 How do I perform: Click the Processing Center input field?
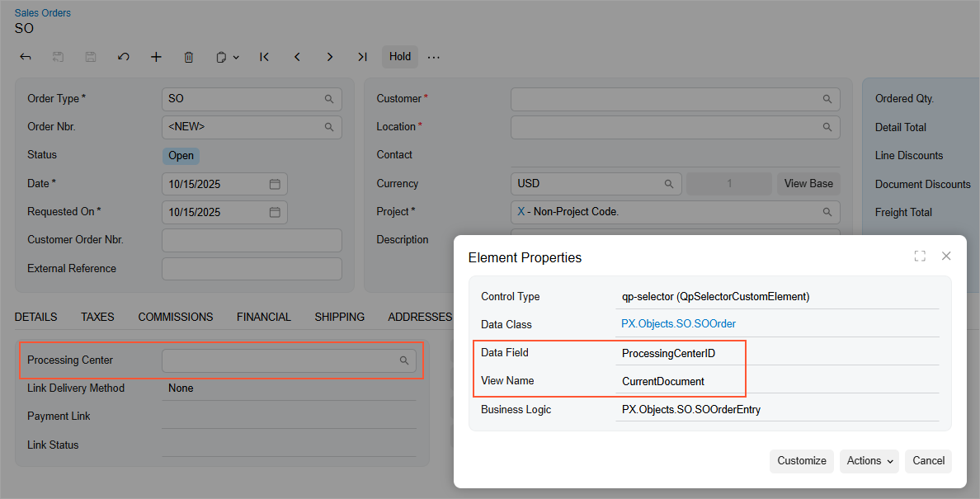point(289,360)
